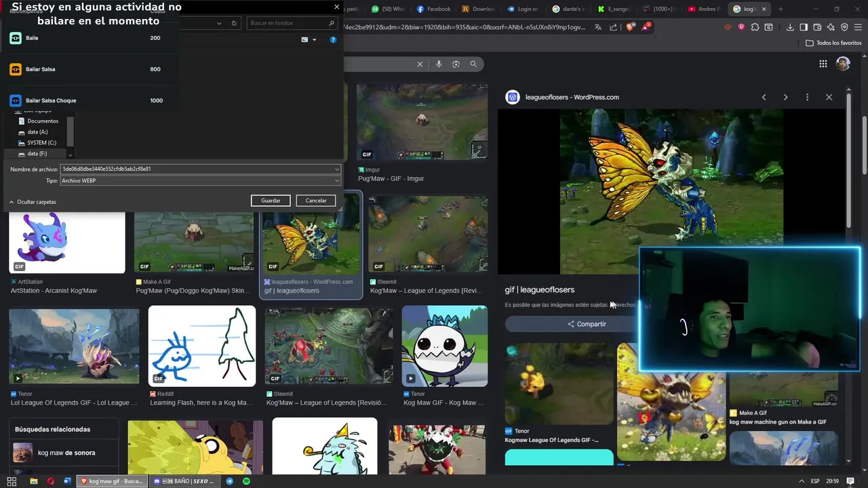868x488 pixels.
Task: Collapse folders via Ocultar carpetas
Action: click(33, 202)
